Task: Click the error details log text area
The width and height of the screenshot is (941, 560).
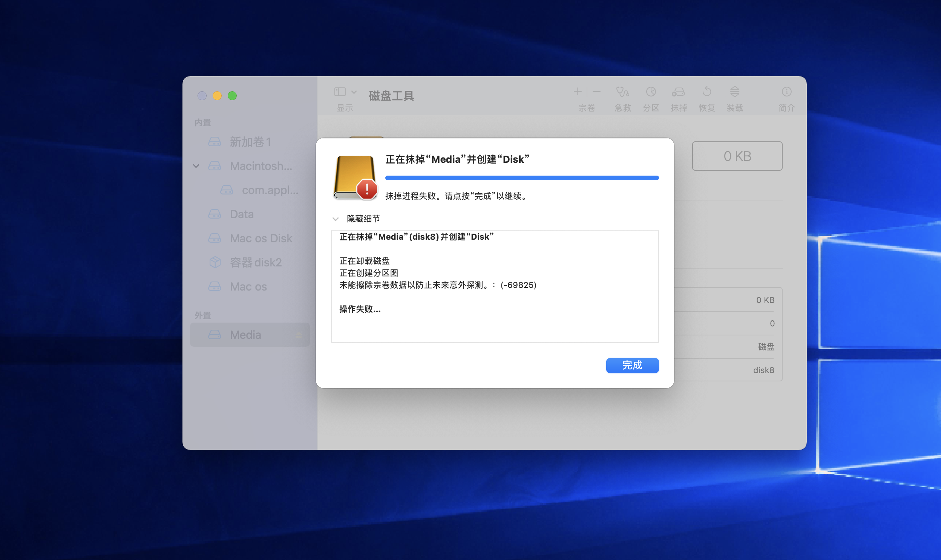Action: pyautogui.click(x=495, y=286)
